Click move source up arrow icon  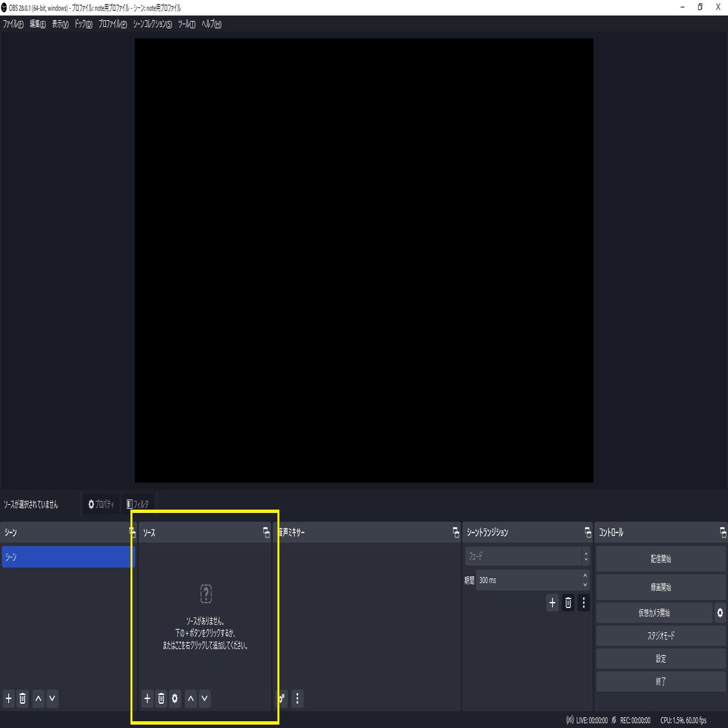coord(191,698)
